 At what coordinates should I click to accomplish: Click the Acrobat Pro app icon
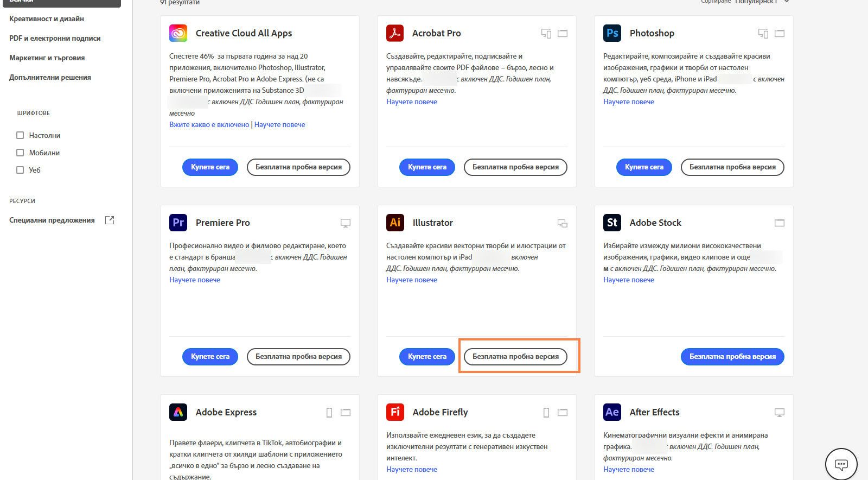(395, 33)
